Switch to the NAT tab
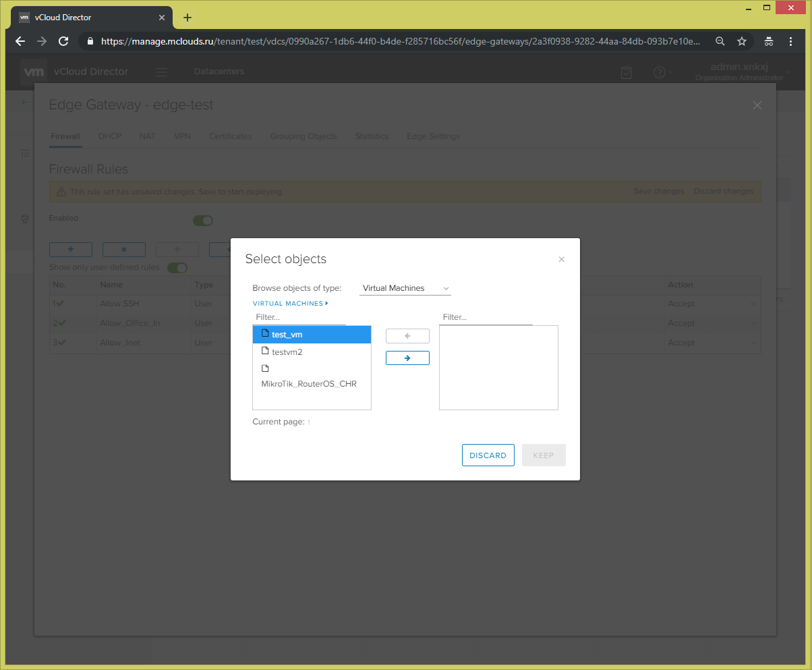 coord(148,136)
